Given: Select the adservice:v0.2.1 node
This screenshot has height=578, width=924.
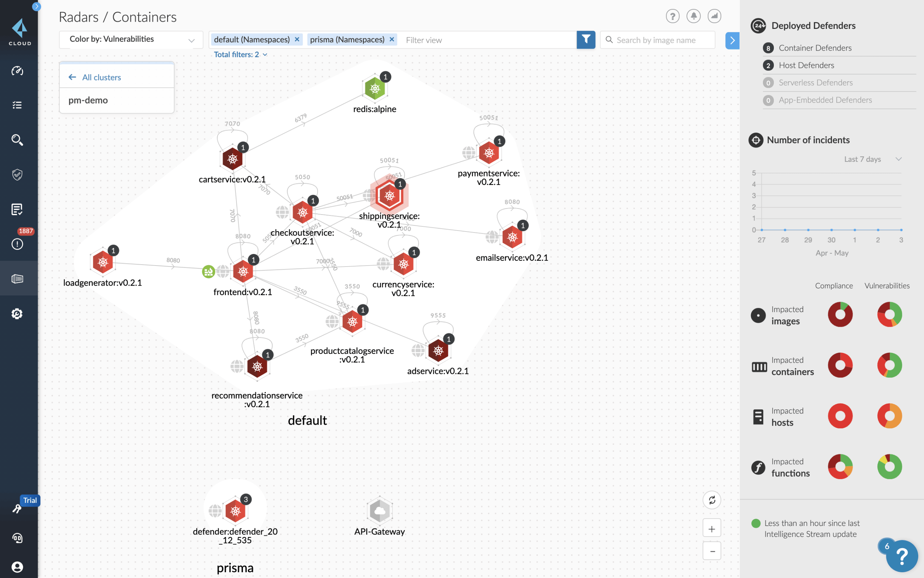Looking at the screenshot, I should click(x=438, y=350).
